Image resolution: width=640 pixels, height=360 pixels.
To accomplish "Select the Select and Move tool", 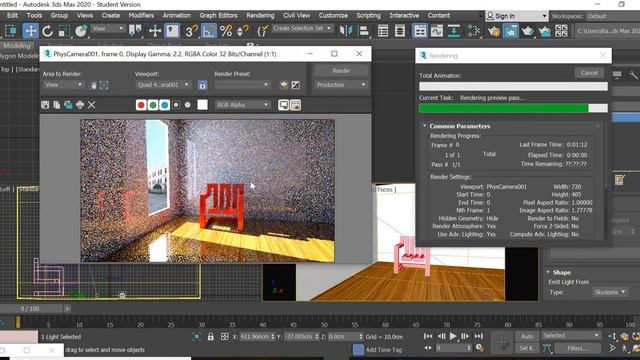I will coord(30,31).
